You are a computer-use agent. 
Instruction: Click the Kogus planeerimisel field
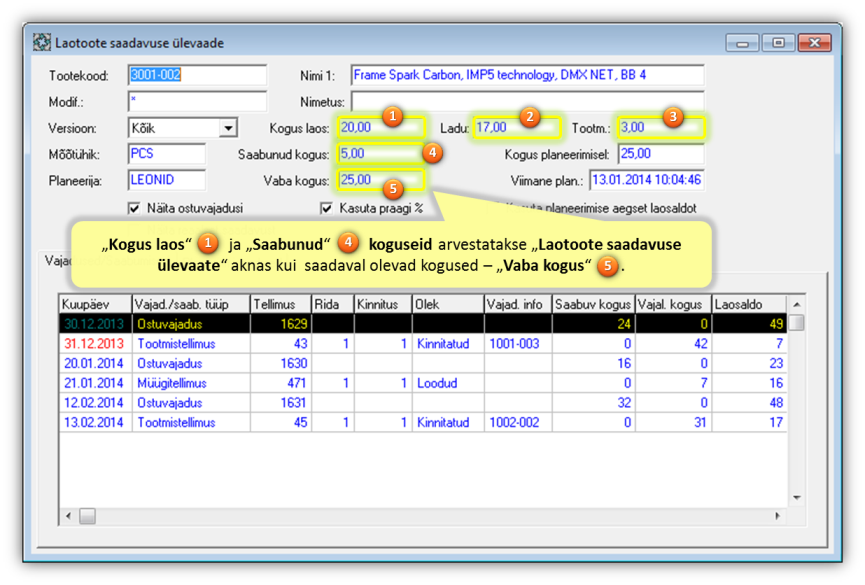pyautogui.click(x=661, y=154)
